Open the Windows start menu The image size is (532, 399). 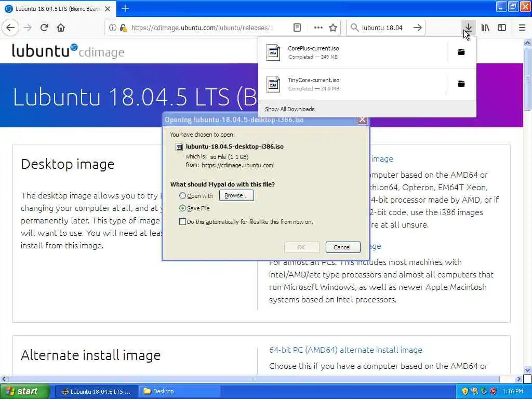[24, 392]
